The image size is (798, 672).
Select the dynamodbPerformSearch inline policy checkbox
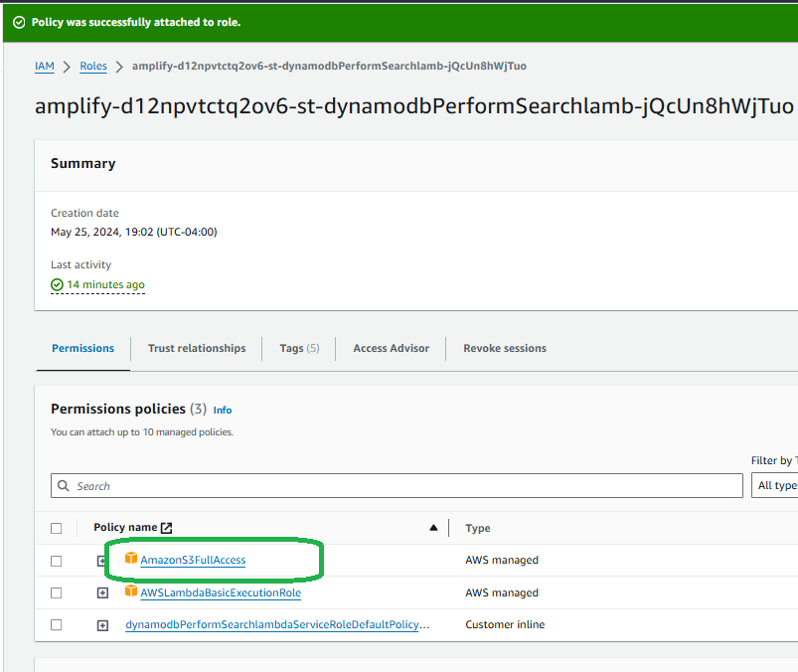click(57, 625)
